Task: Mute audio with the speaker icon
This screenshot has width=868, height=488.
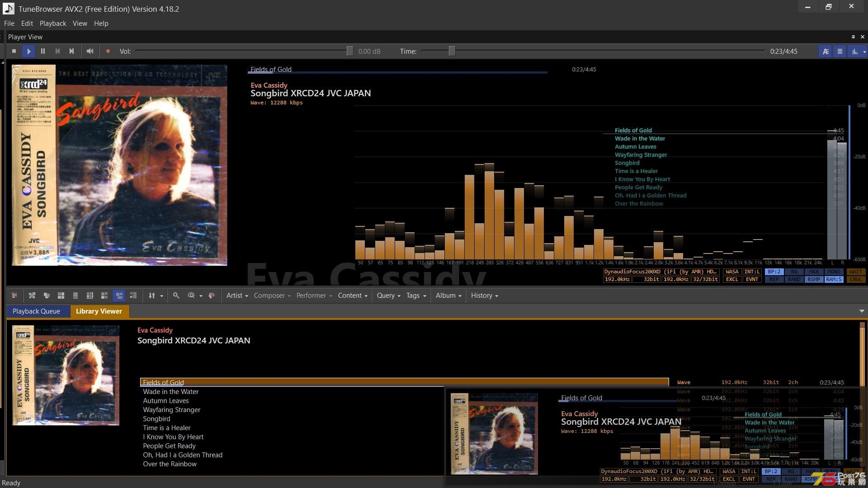Action: (90, 51)
